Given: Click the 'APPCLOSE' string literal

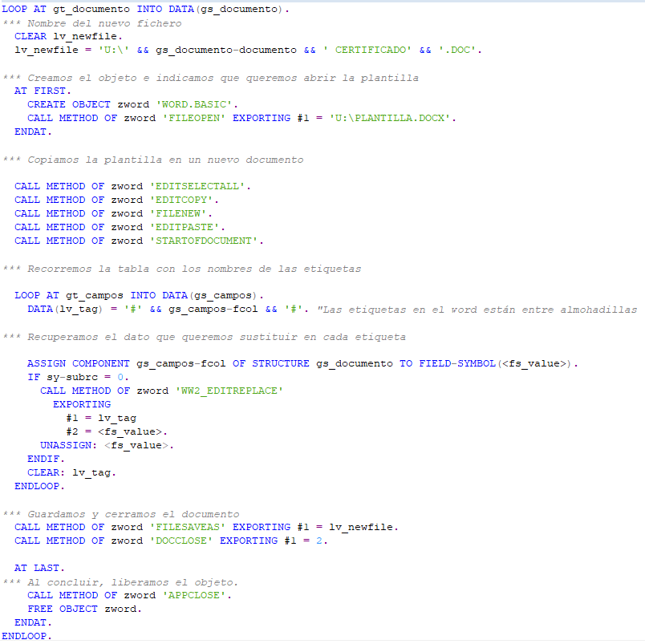Looking at the screenshot, I should tap(194, 595).
